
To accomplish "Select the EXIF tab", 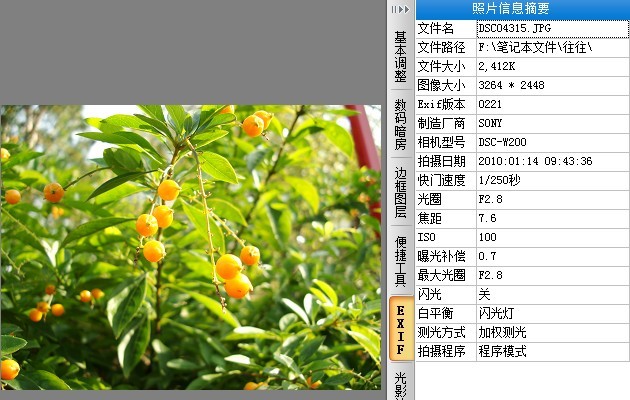I will (401, 330).
